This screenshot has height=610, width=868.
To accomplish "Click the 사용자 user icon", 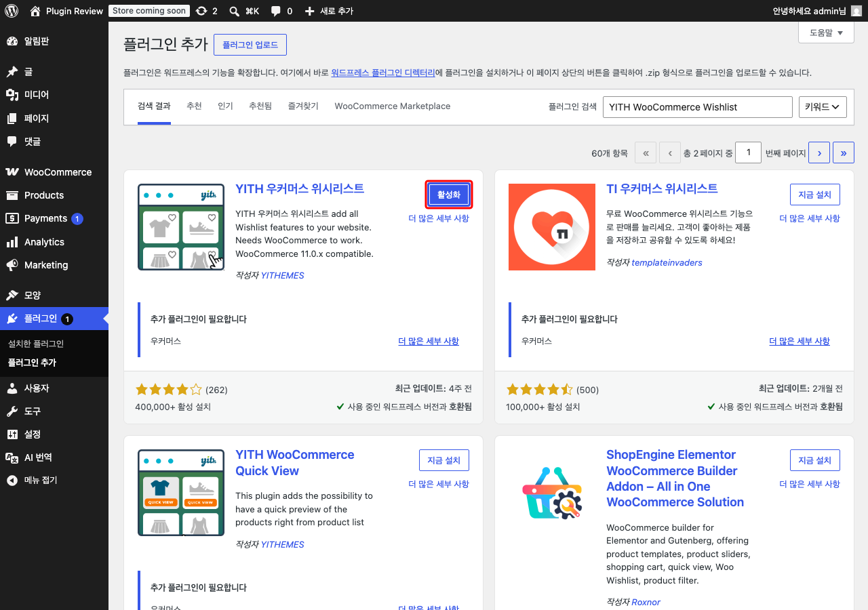I will click(x=12, y=388).
